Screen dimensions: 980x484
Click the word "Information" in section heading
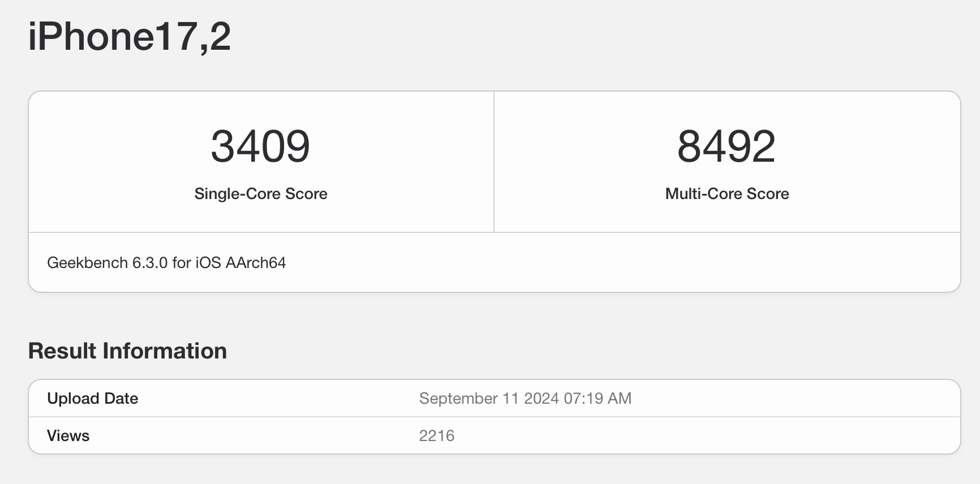[165, 351]
